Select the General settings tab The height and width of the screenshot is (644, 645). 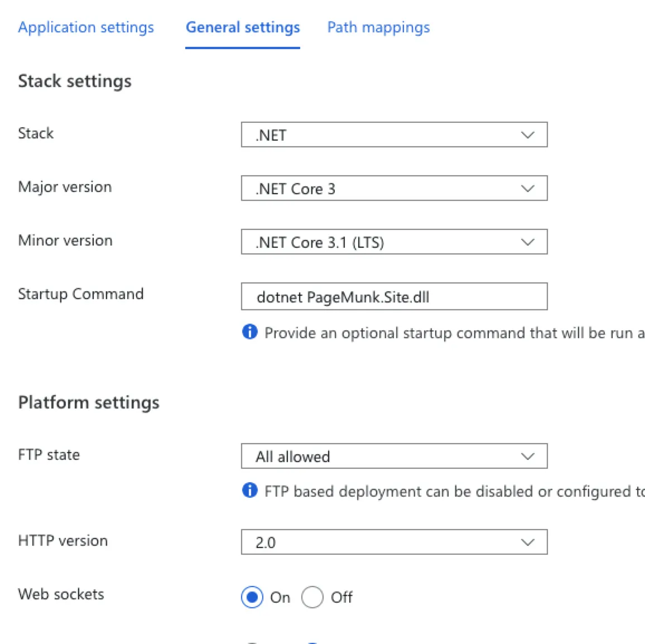(243, 27)
